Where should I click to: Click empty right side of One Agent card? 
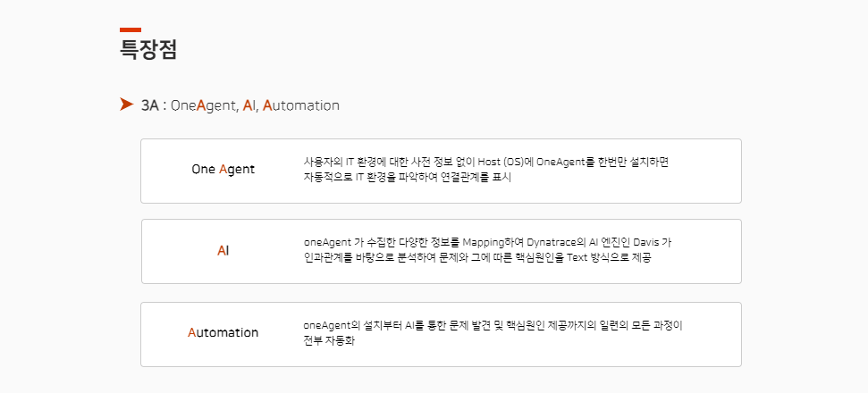click(x=711, y=170)
